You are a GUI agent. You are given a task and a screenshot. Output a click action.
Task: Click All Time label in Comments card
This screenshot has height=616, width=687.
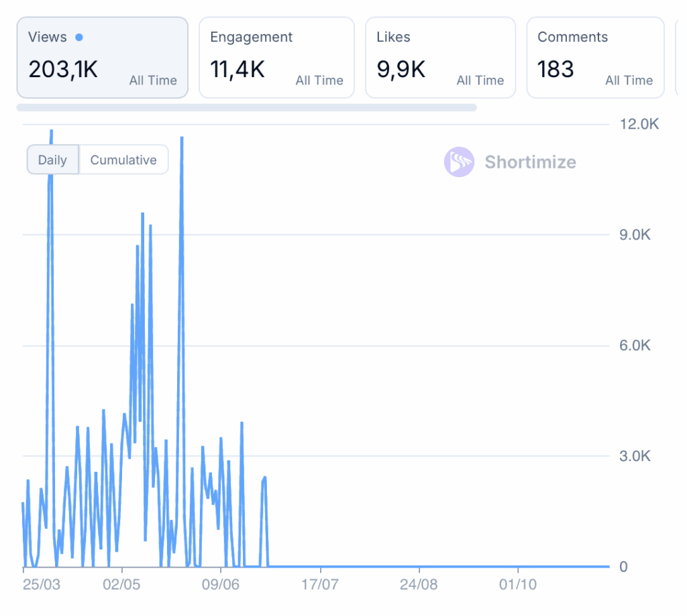[x=629, y=81]
